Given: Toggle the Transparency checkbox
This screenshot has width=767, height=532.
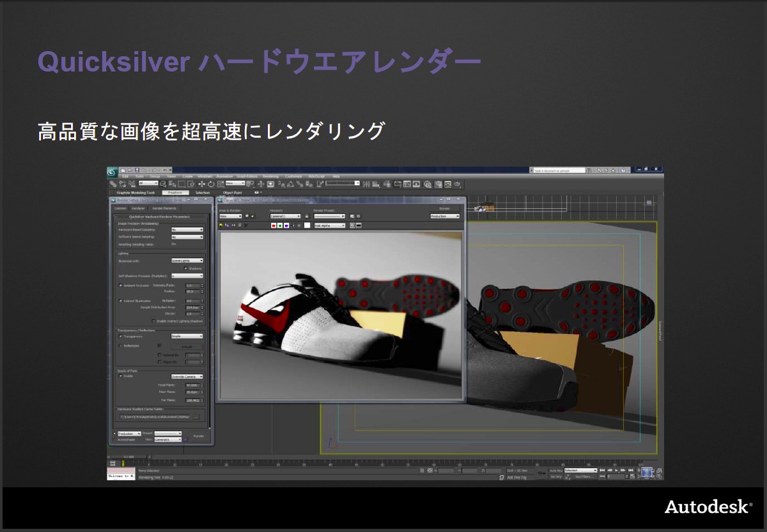Looking at the screenshot, I should [120, 336].
